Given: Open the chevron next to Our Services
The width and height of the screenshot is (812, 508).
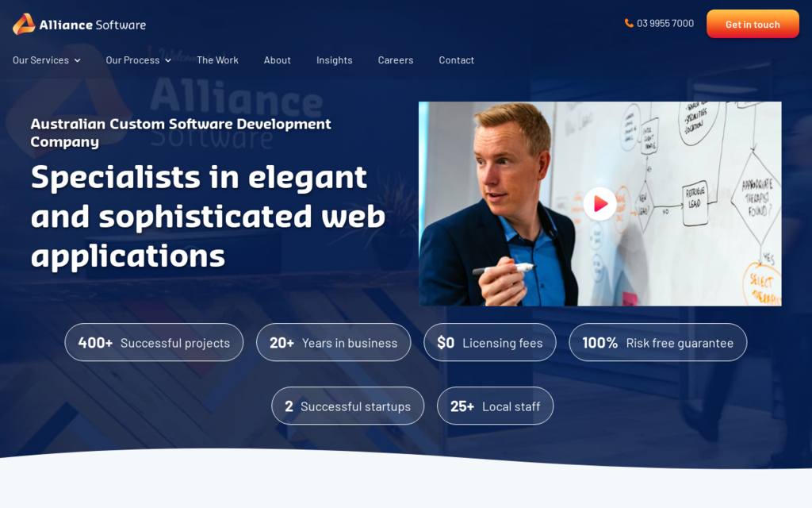Looking at the screenshot, I should click(78, 60).
